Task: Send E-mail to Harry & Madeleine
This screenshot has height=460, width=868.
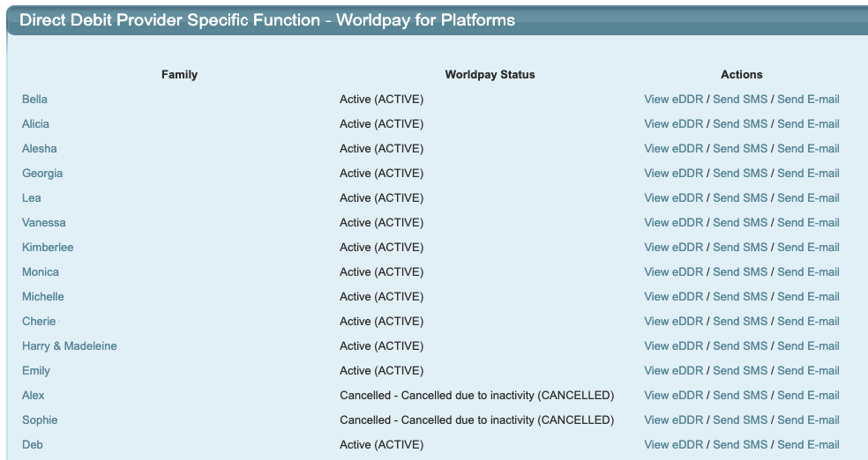Action: coord(808,346)
